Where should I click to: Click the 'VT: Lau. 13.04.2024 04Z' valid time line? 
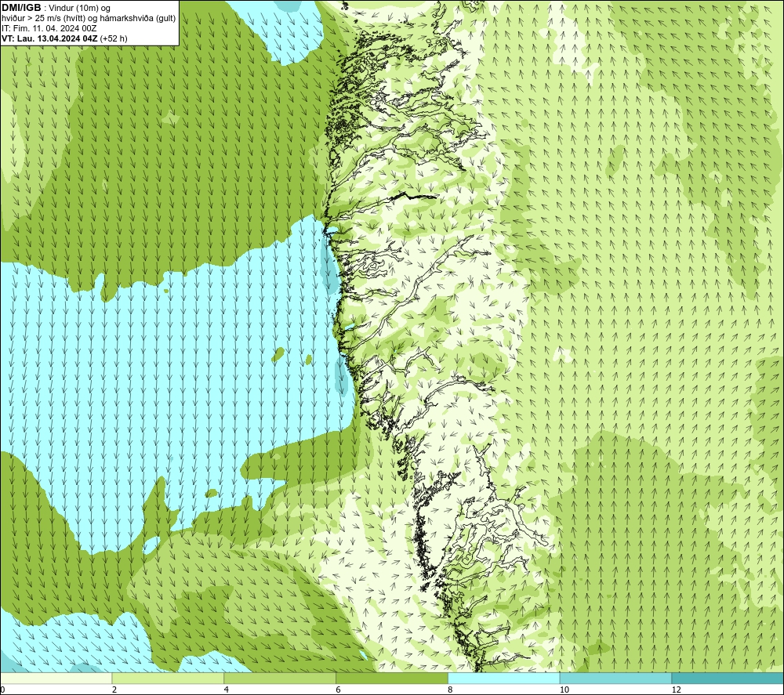pyautogui.click(x=49, y=38)
